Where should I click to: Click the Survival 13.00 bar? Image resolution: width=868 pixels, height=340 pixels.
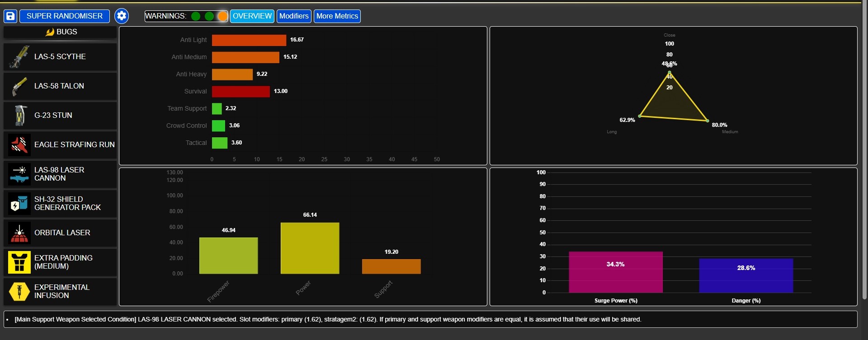[x=241, y=92]
